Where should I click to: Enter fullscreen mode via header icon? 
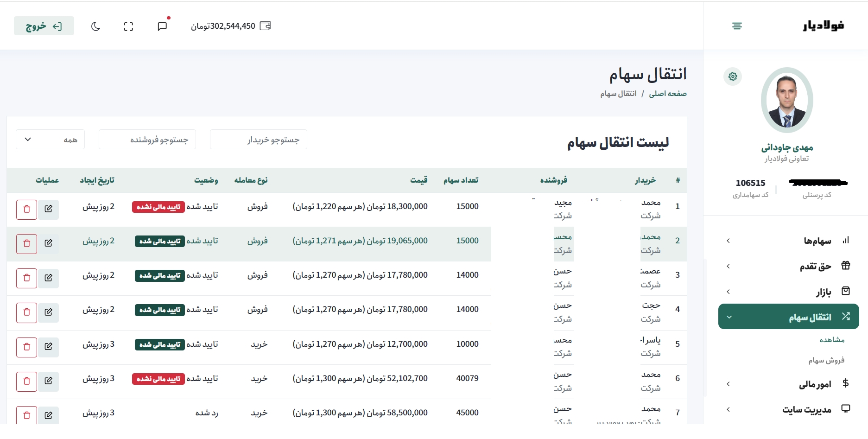pyautogui.click(x=128, y=26)
